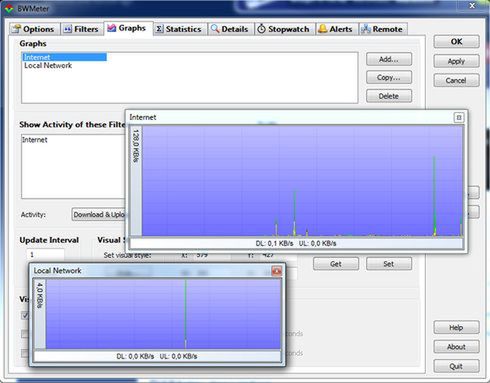Open the Activity dropdown
The width and height of the screenshot is (490, 383).
99,214
